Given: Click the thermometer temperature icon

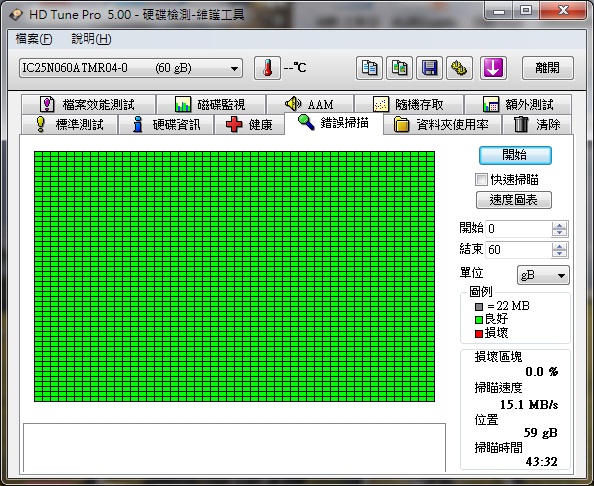Looking at the screenshot, I should (267, 68).
